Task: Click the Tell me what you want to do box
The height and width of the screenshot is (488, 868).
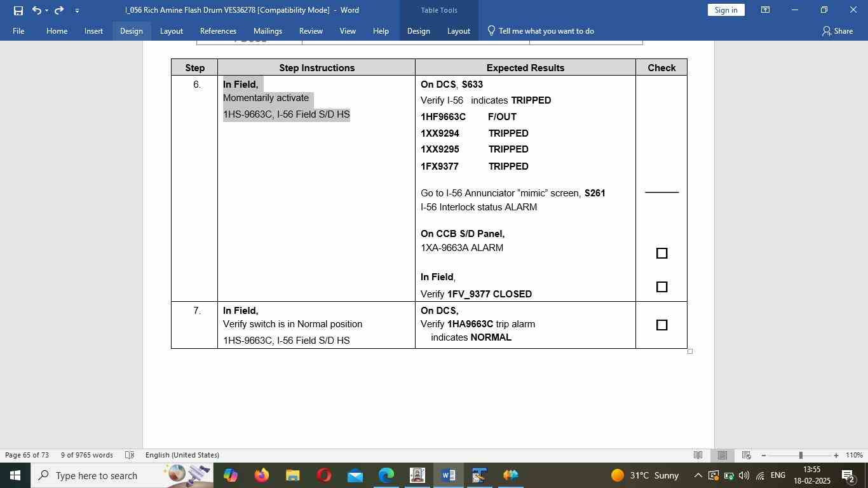Action: click(540, 30)
